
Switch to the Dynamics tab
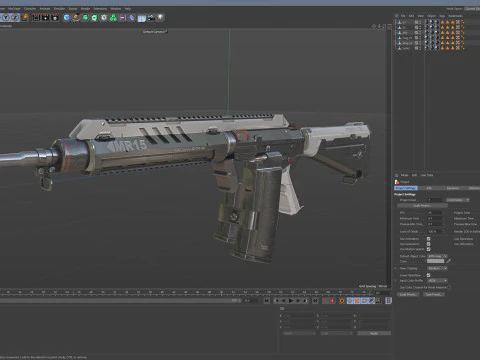pyautogui.click(x=453, y=188)
